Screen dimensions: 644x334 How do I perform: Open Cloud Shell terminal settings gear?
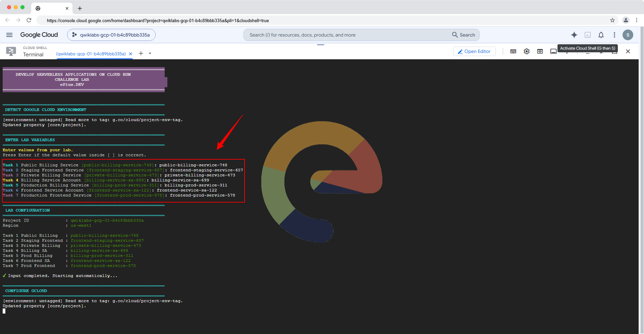(x=527, y=51)
